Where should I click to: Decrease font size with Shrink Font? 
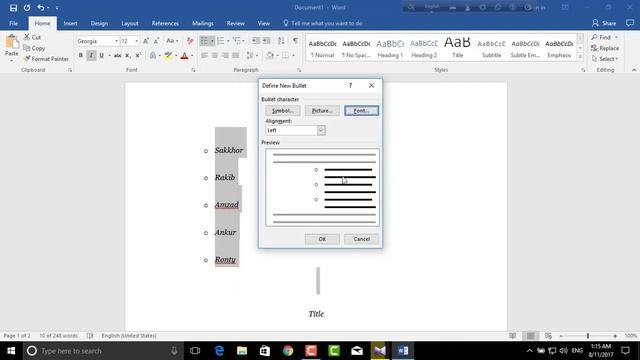coord(156,41)
